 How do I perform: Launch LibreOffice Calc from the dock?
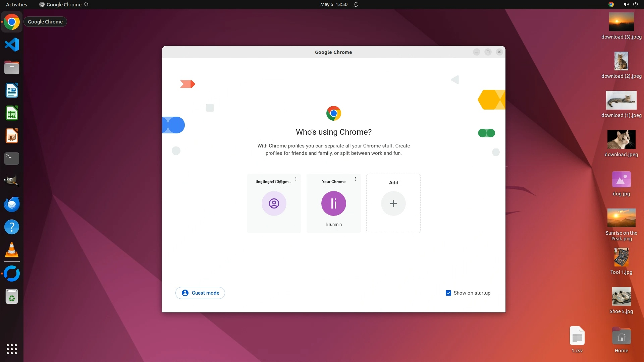[12, 113]
